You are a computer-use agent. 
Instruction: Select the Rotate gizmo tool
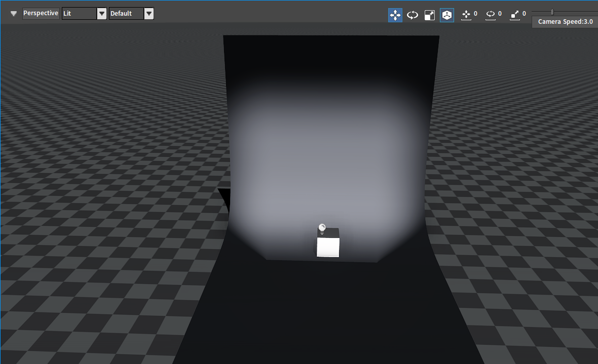coord(413,15)
